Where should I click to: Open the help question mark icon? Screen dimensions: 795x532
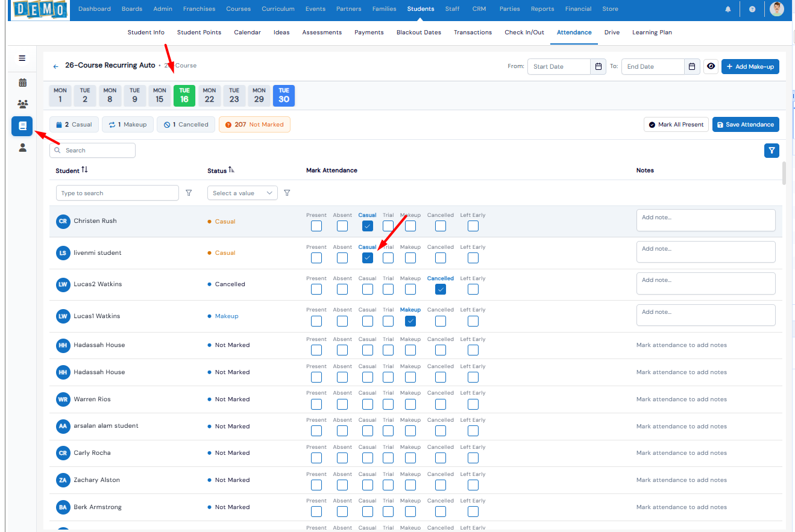(x=752, y=9)
